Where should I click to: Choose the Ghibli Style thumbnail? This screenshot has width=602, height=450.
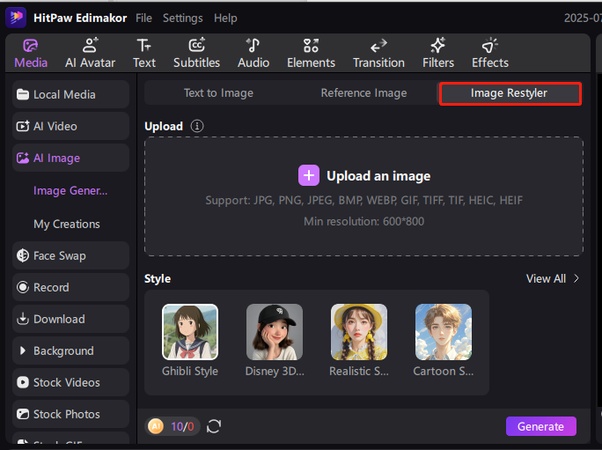tap(190, 332)
